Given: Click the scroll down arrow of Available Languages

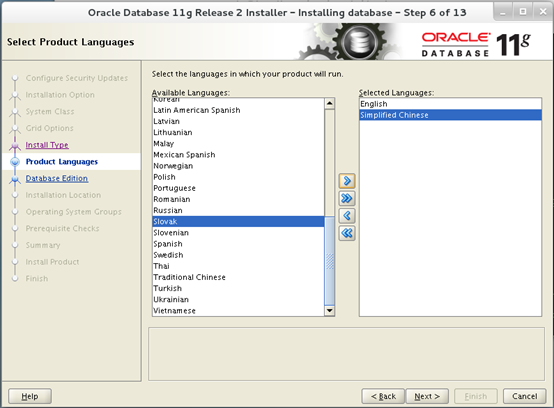Looking at the screenshot, I should point(329,311).
